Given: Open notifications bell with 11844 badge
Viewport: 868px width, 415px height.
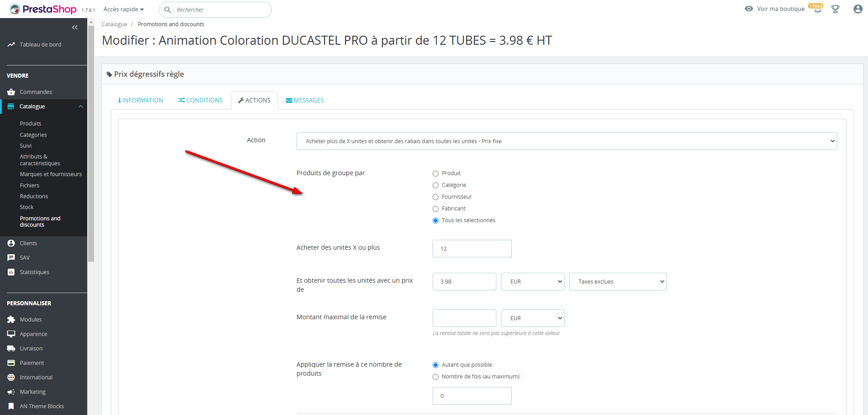Looking at the screenshot, I should click(817, 9).
